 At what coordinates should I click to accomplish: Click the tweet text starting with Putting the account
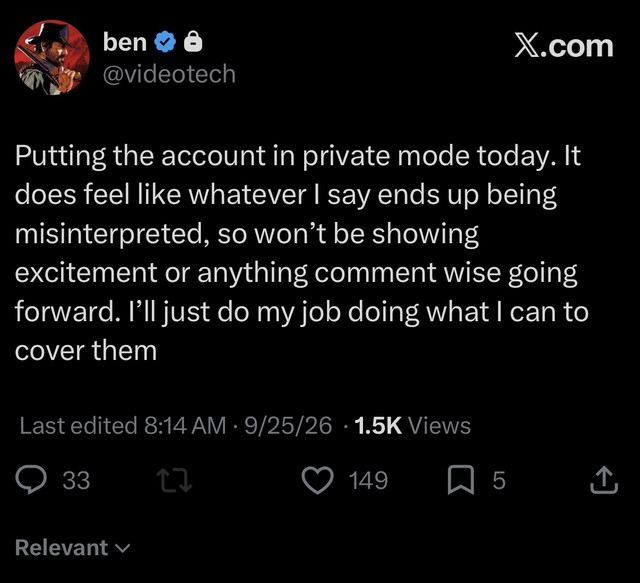click(x=302, y=253)
